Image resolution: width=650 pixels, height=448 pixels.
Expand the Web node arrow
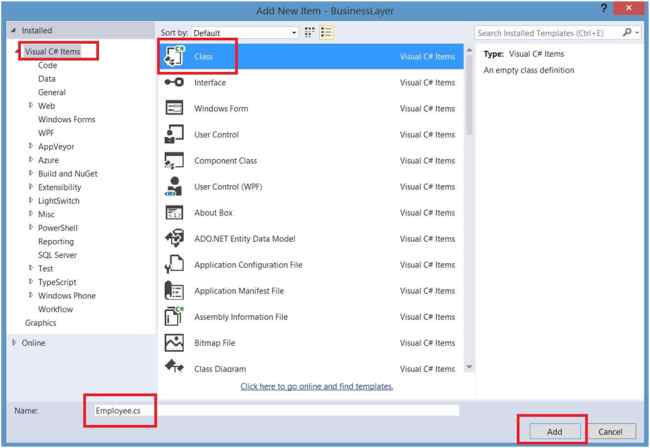31,105
